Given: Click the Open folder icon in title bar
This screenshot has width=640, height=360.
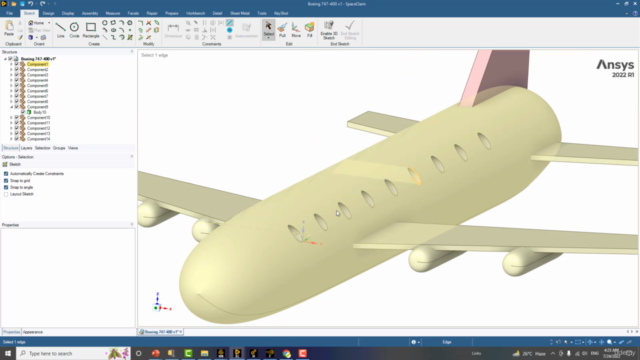Looking at the screenshot, I should (13, 4).
